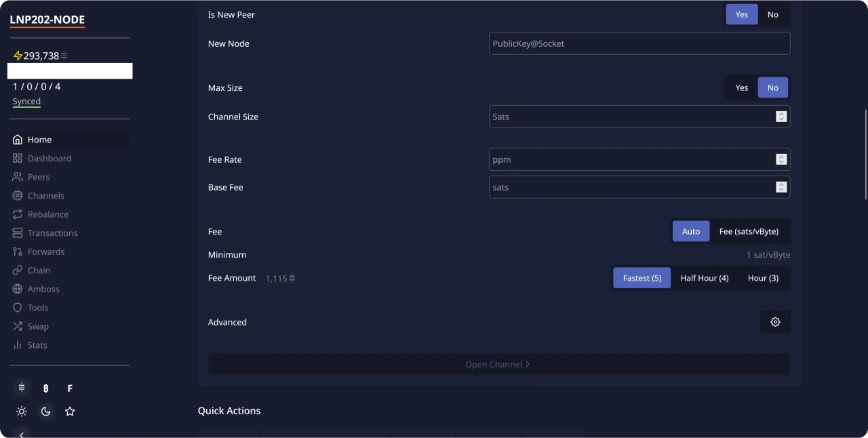
Task: Open the Channels page in sidebar
Action: point(45,195)
